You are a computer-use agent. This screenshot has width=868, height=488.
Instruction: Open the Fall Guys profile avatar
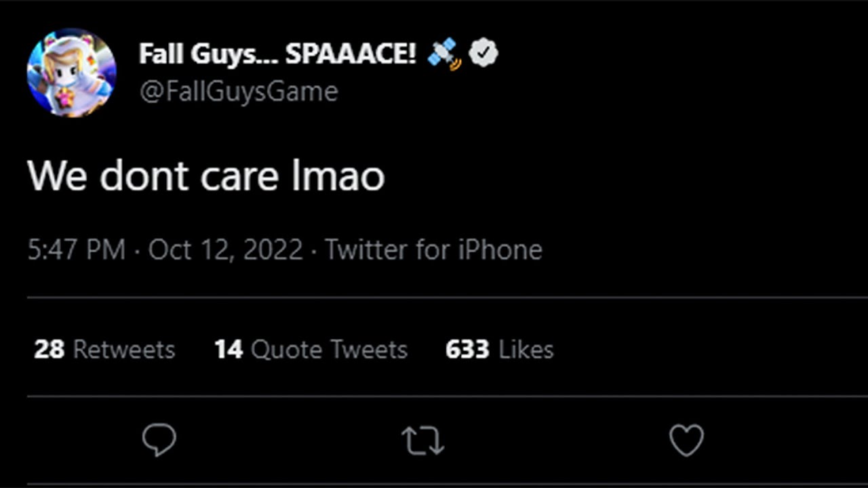click(71, 73)
